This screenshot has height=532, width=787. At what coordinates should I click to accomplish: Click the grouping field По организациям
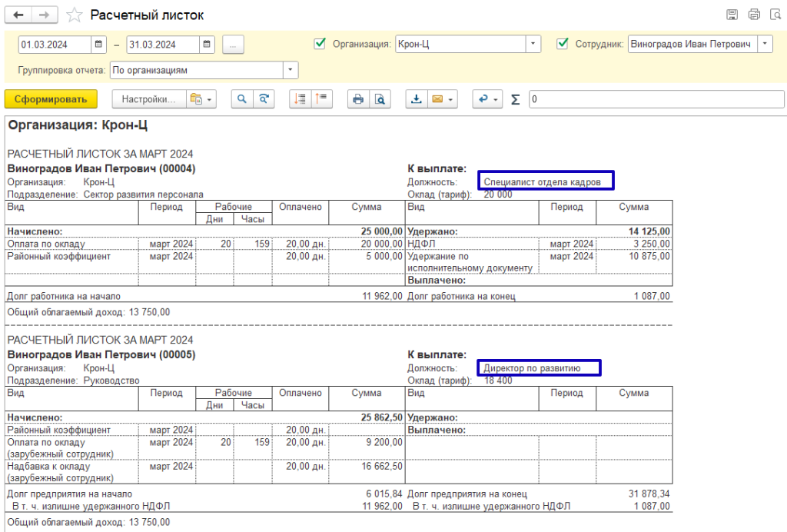(x=197, y=70)
